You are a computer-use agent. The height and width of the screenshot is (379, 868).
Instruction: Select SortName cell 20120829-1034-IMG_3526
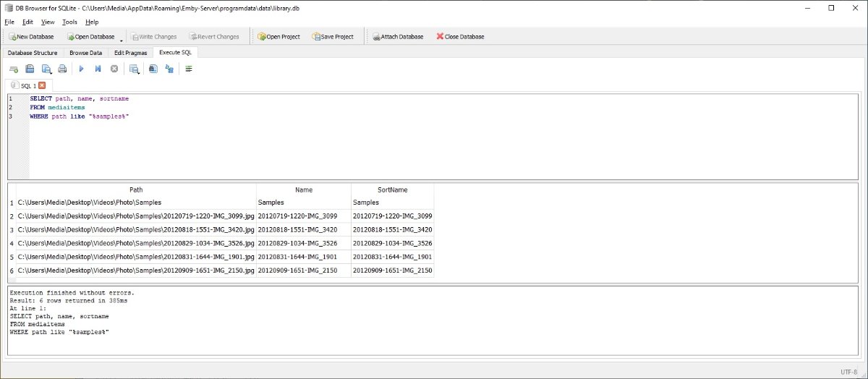[x=393, y=243]
